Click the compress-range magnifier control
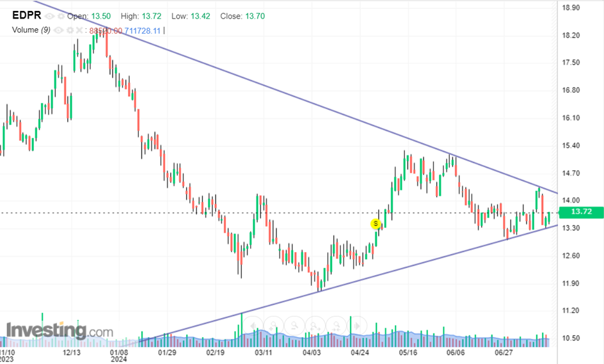This screenshot has width=604, height=364. (336, 326)
